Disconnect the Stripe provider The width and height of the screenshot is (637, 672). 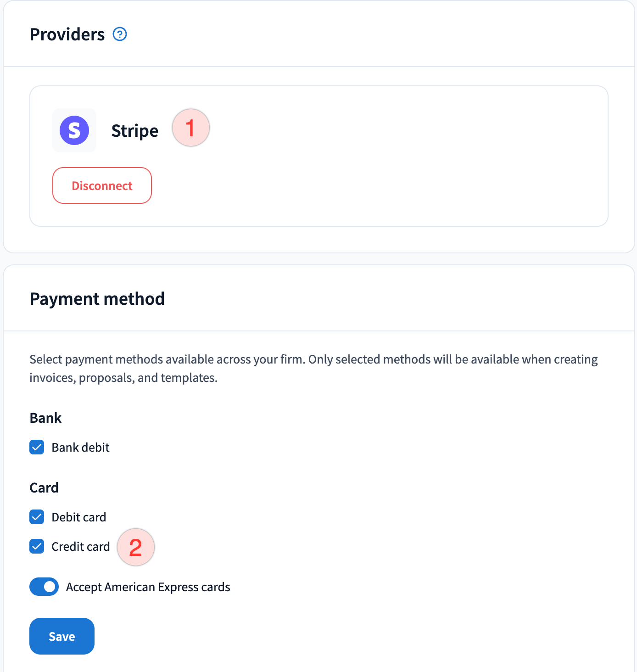(x=102, y=185)
